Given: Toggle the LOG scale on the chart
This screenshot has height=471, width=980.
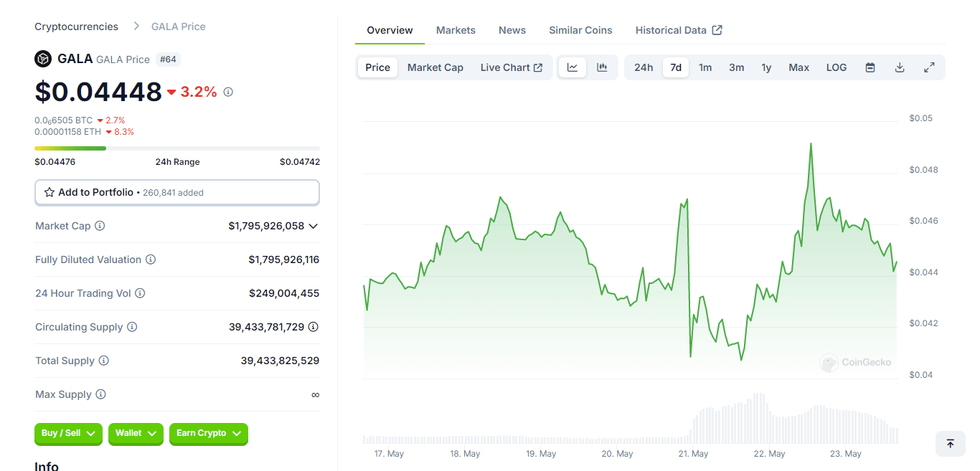Looking at the screenshot, I should pyautogui.click(x=837, y=67).
